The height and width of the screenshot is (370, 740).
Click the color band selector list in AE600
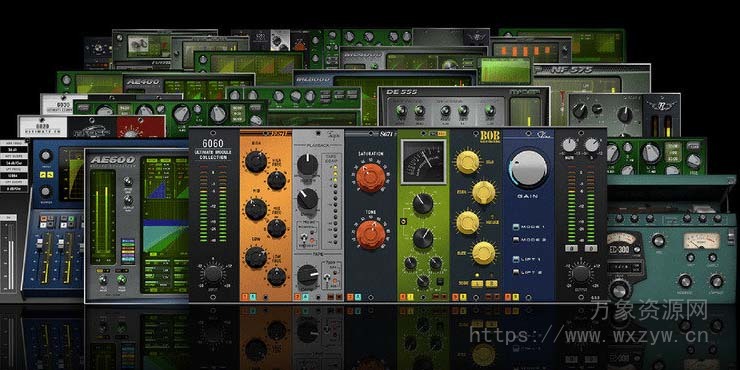point(127,252)
